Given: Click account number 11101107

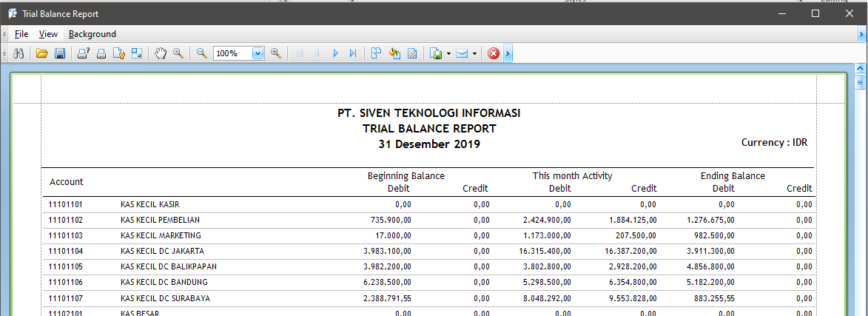Looking at the screenshot, I should click(66, 298).
